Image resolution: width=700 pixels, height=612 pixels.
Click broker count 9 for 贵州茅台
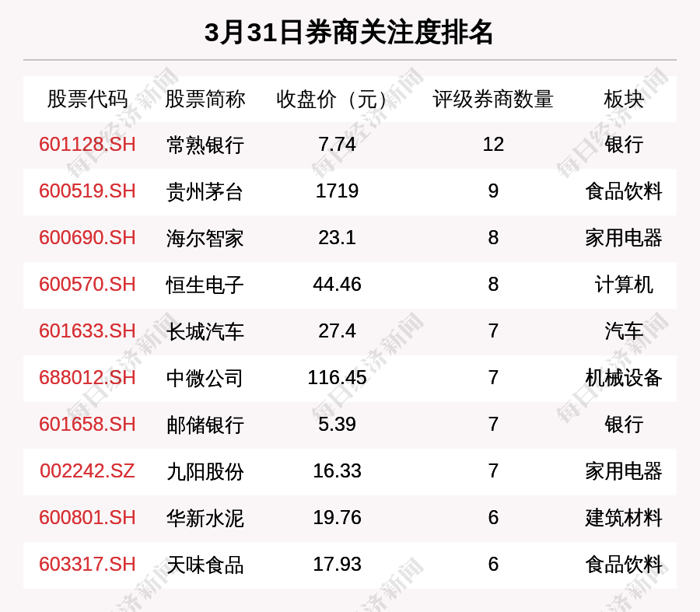tap(493, 191)
